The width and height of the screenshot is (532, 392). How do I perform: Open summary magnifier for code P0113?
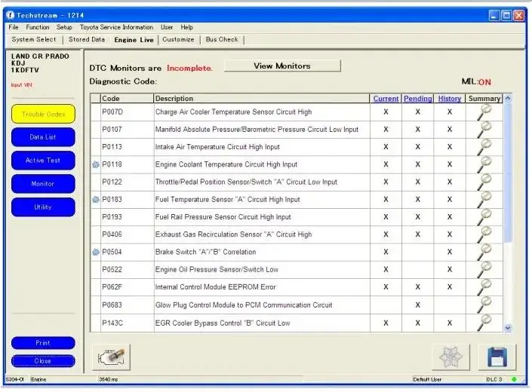[x=484, y=147]
